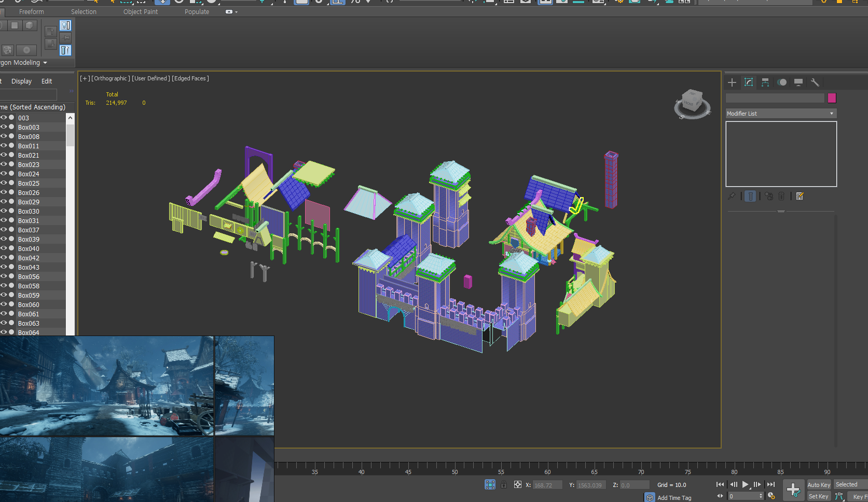
Task: Open the Motion panel icon
Action: coord(782,82)
